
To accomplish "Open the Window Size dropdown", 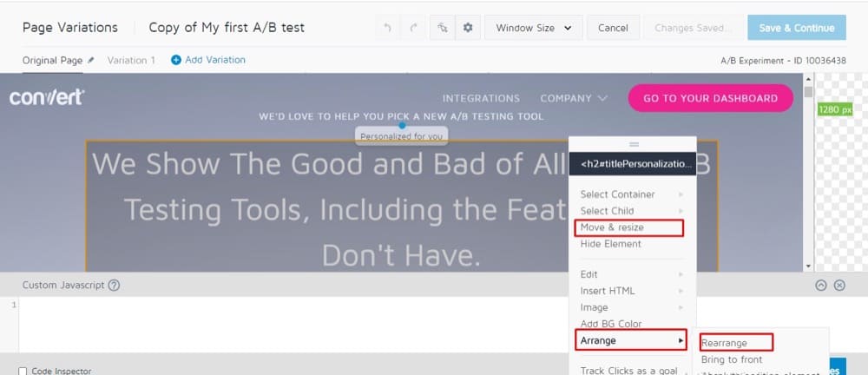I will (x=533, y=28).
